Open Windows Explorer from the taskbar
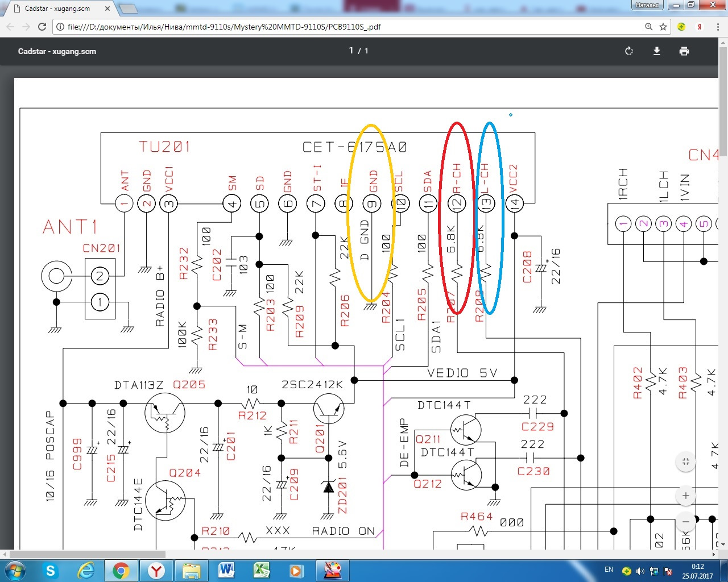Viewport: 728px width, 582px height. coord(192,571)
